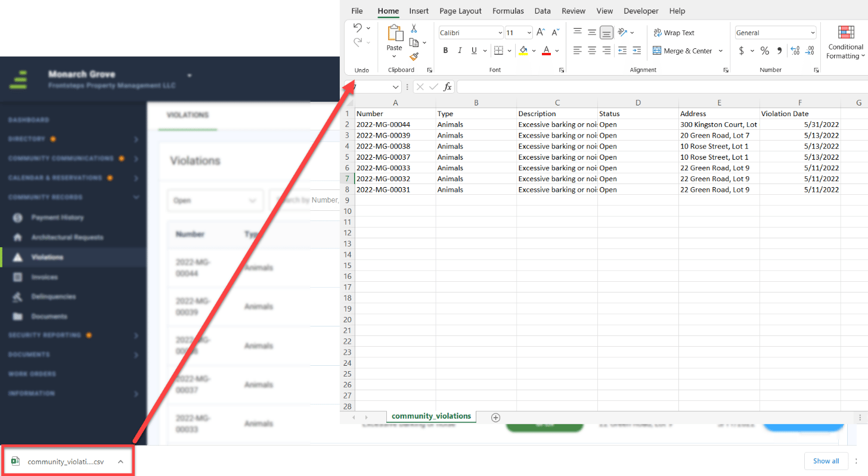The height and width of the screenshot is (476, 868).
Task: Click the Decrease Decimal icon
Action: [x=810, y=51]
